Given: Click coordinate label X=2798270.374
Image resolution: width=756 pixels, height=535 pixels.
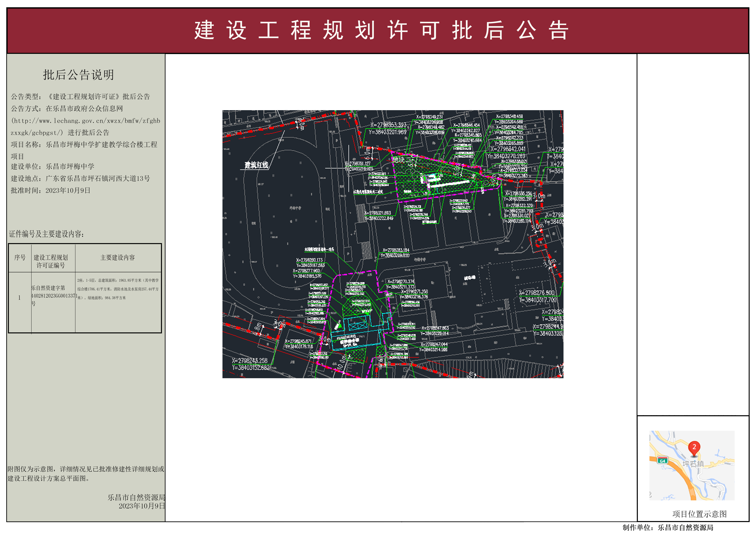Looking at the screenshot, I should click(x=401, y=282).
